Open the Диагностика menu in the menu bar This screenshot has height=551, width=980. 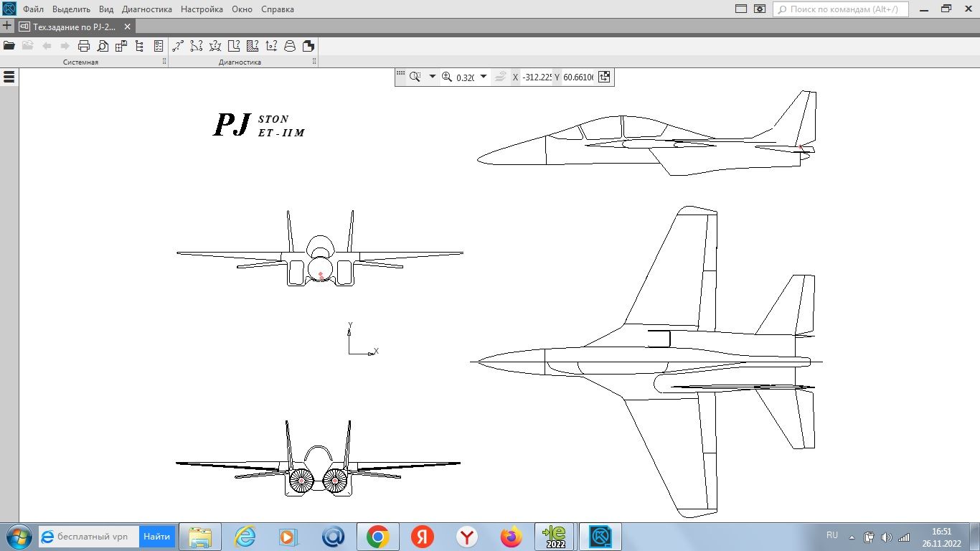coord(149,9)
